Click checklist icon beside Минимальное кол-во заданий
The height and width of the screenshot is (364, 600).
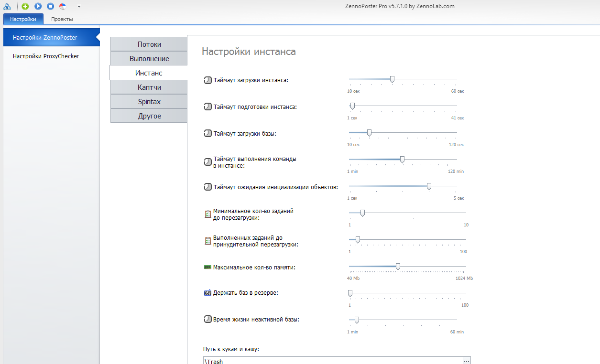click(207, 214)
